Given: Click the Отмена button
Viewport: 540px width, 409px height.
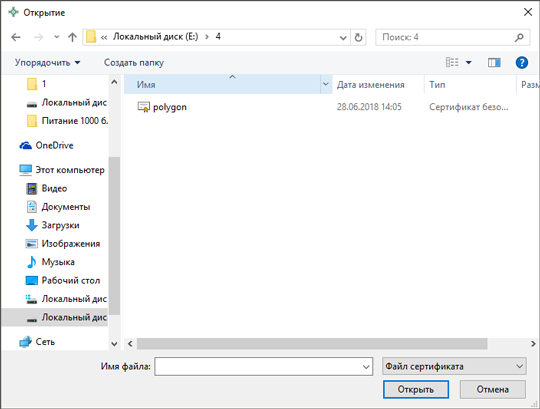Looking at the screenshot, I should 492,389.
